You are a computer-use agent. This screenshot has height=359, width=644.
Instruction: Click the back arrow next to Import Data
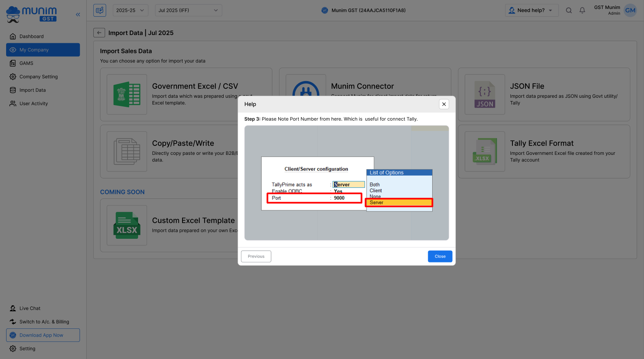[x=99, y=33]
